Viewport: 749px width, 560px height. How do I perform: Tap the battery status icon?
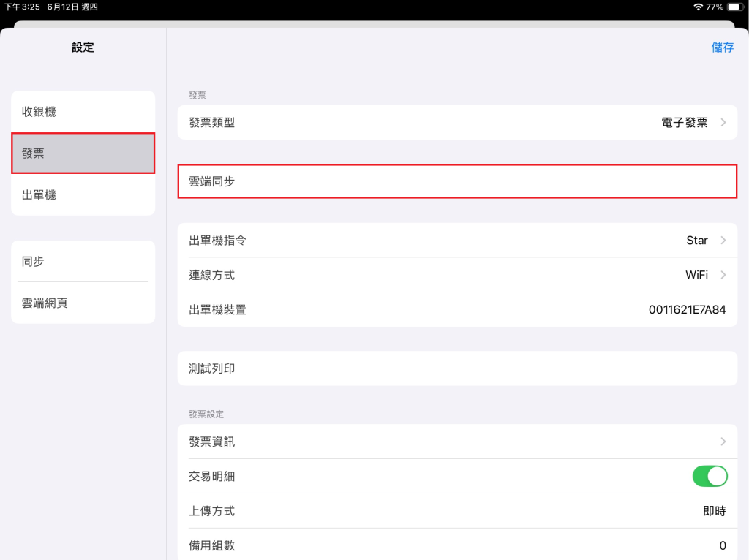[x=735, y=7]
